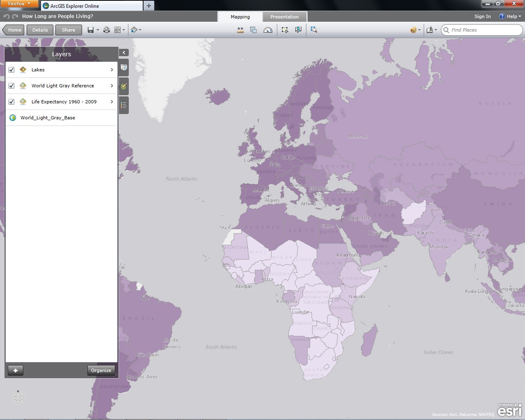Image resolution: width=525 pixels, height=420 pixels.
Task: Hide the Life Expectancy 1960 - 2009 layer
Action: 11,102
